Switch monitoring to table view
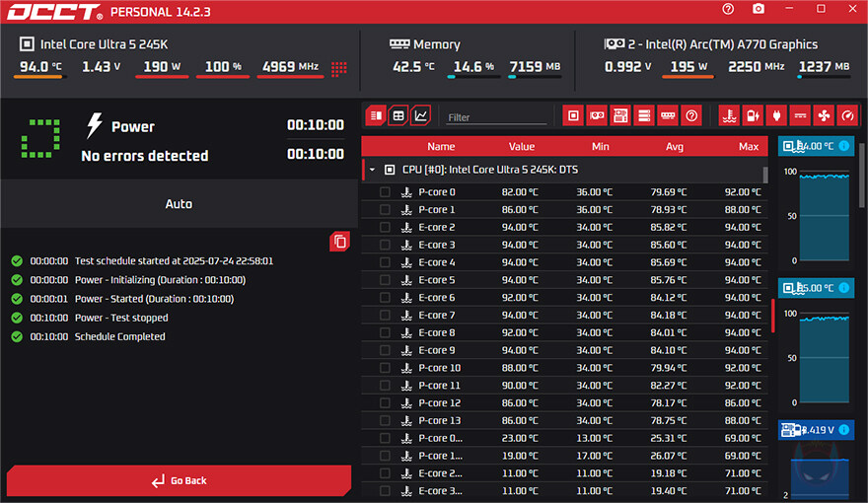868x503 pixels. click(398, 115)
